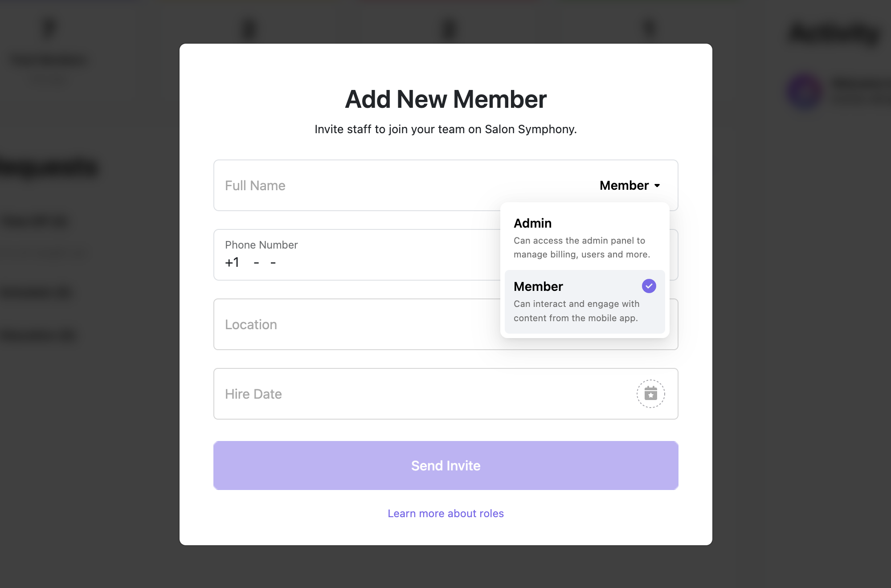Click the +1 country code prefix
Image resolution: width=891 pixels, height=588 pixels.
(x=232, y=262)
